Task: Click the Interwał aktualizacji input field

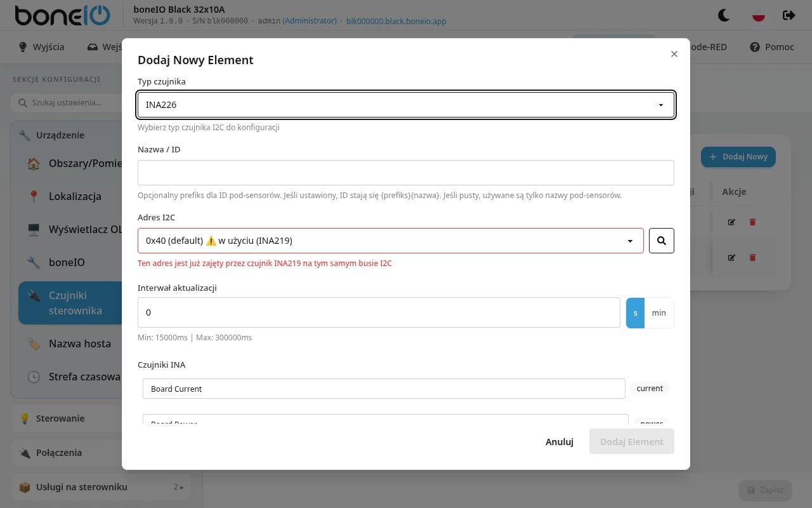Action: (379, 312)
